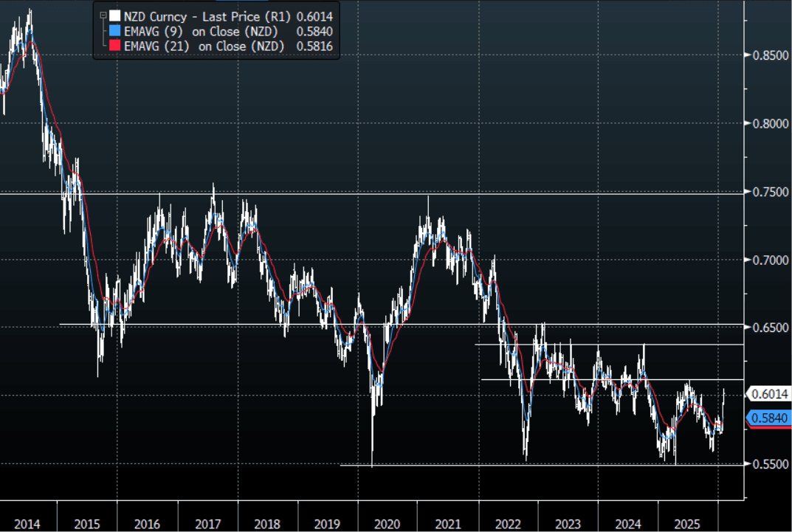
Task: Click the 2019 year label on time axis
Action: coord(327,524)
